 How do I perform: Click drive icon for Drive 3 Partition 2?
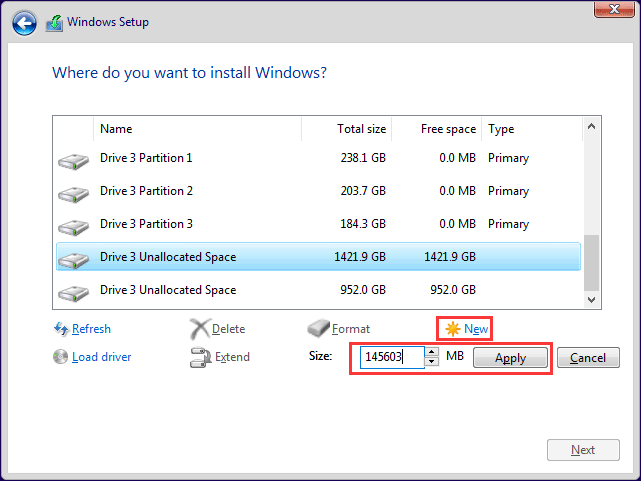coord(73,194)
